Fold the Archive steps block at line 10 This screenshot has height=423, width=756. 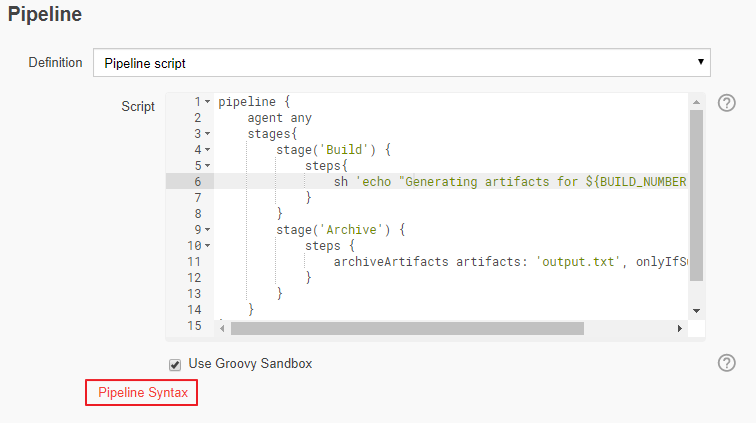pyautogui.click(x=207, y=246)
